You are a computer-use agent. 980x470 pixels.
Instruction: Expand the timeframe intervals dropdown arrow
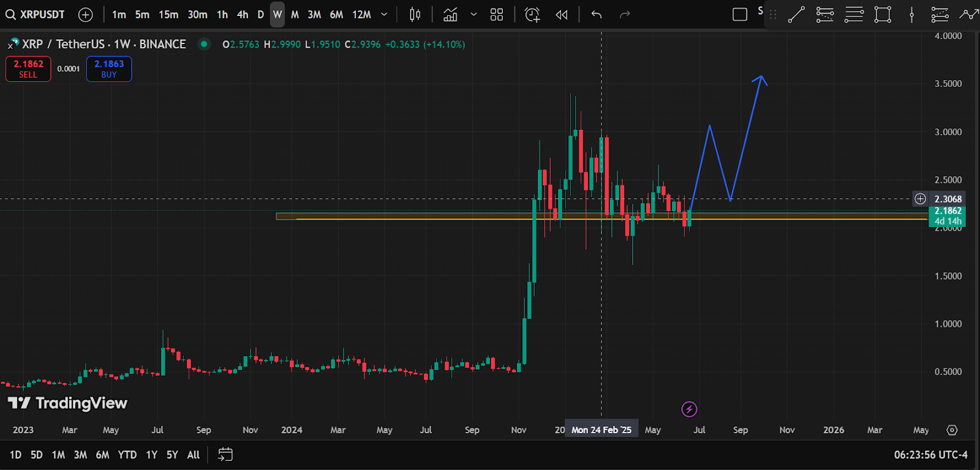(x=384, y=15)
